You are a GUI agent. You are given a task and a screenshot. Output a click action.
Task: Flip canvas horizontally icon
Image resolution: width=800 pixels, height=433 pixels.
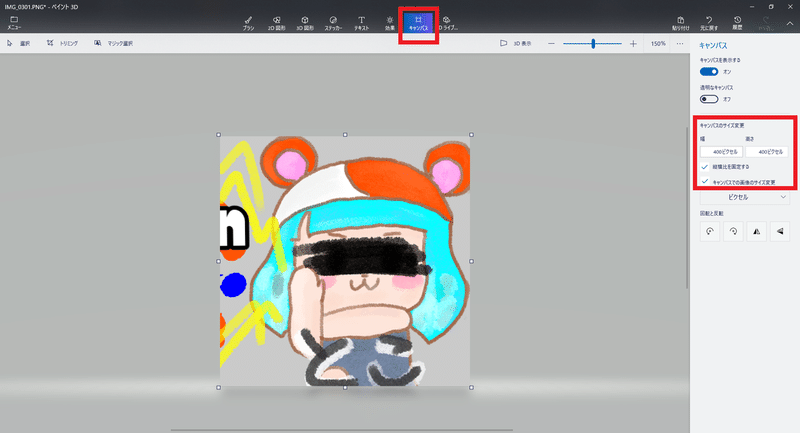click(x=756, y=231)
